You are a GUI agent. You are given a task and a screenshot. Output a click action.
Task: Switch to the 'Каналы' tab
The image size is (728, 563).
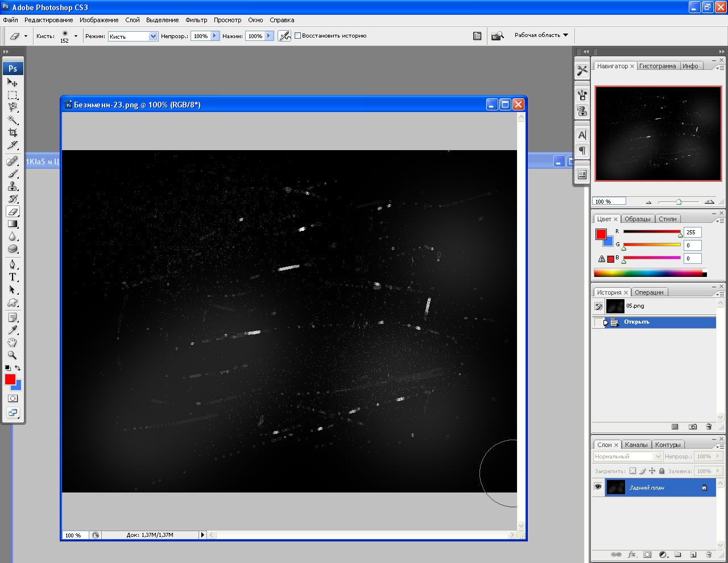636,445
